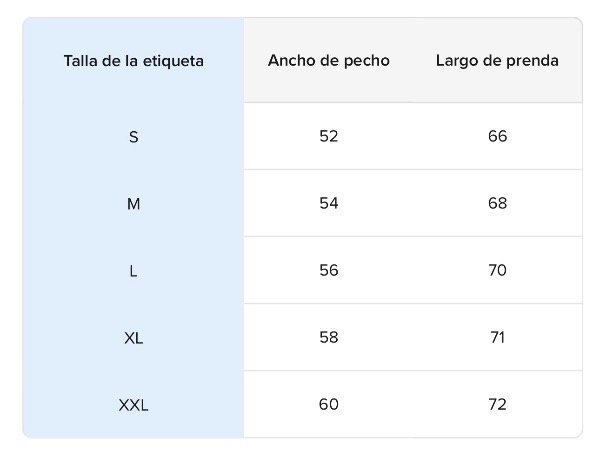Click garment length value 72
The width and height of the screenshot is (600, 451).
[x=497, y=404]
